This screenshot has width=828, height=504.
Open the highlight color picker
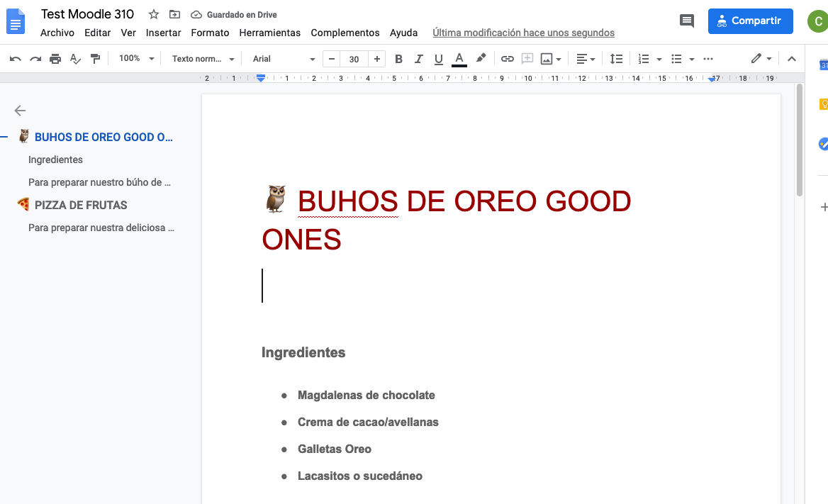[481, 59]
